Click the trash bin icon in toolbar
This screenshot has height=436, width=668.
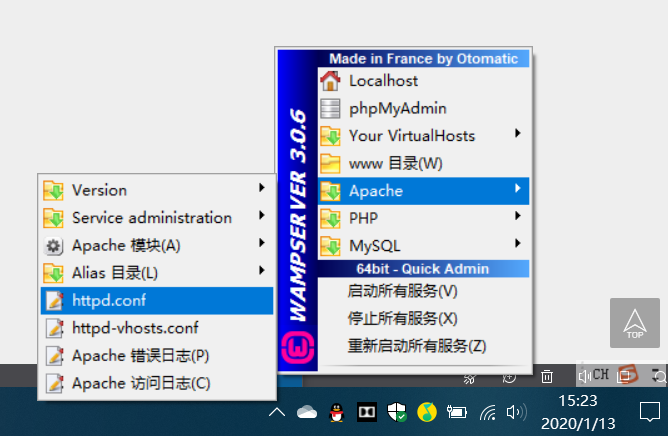coord(547,376)
